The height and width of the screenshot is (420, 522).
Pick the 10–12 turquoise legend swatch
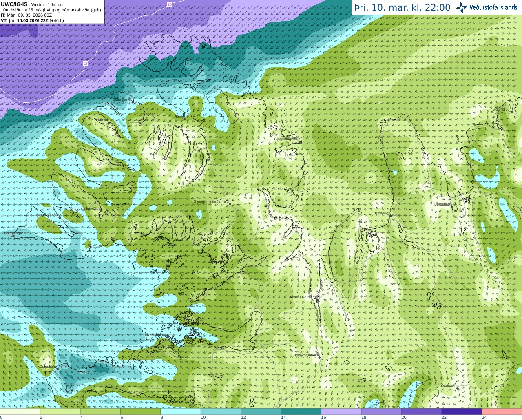point(221,411)
